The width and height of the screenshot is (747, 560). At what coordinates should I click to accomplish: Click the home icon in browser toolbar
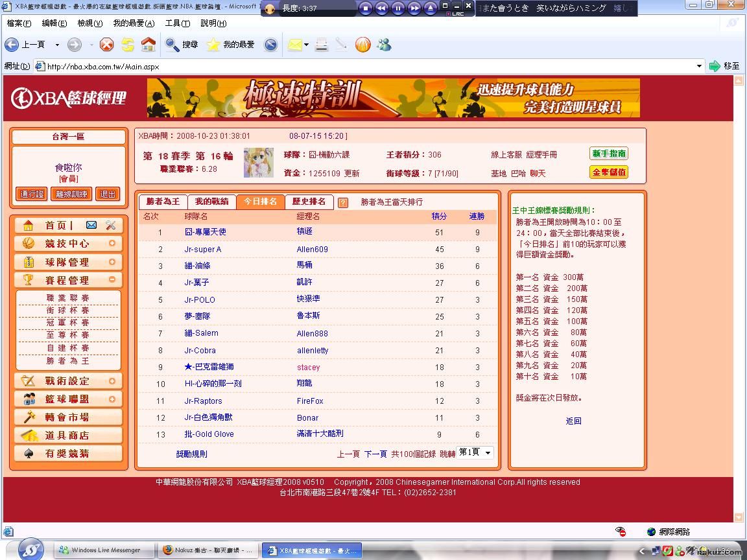coord(148,45)
